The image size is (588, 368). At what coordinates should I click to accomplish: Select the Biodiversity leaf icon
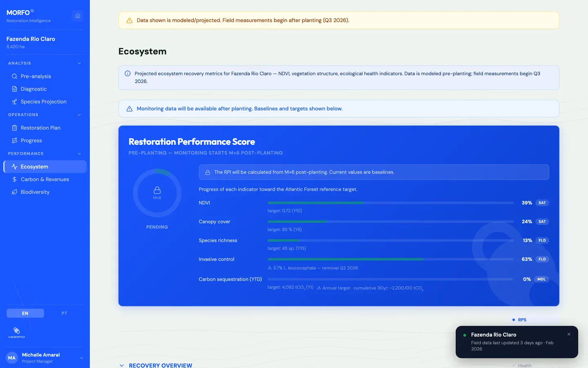(14, 192)
